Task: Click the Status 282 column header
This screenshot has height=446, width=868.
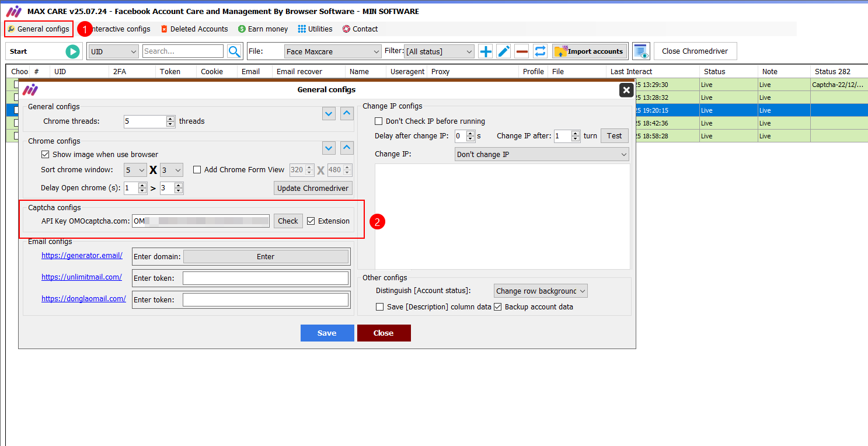Action: [x=839, y=72]
